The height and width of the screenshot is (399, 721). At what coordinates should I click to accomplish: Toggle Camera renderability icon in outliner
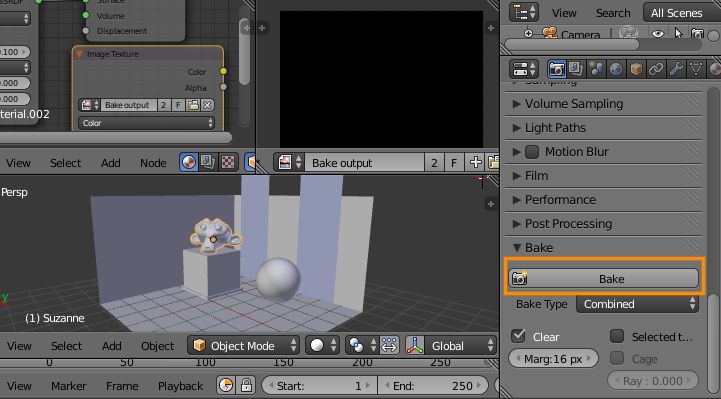point(697,34)
